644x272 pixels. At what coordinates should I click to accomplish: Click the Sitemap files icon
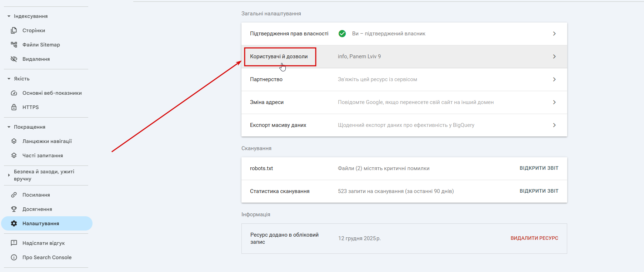14,45
